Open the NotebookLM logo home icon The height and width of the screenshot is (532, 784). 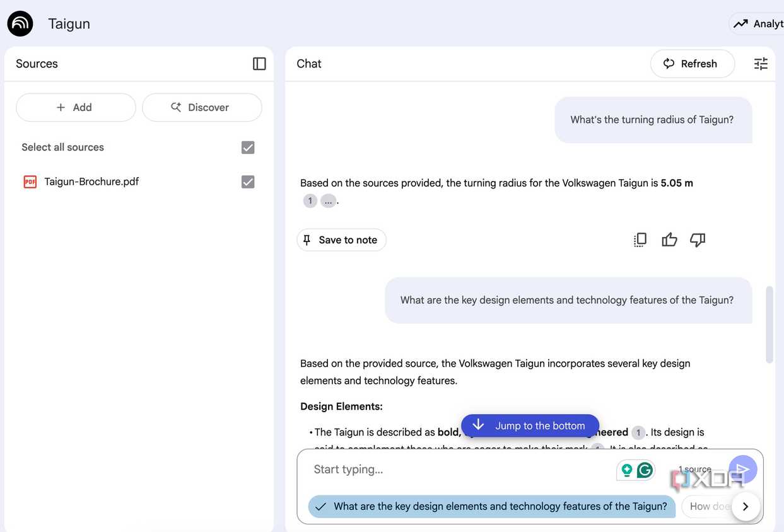[x=20, y=24]
